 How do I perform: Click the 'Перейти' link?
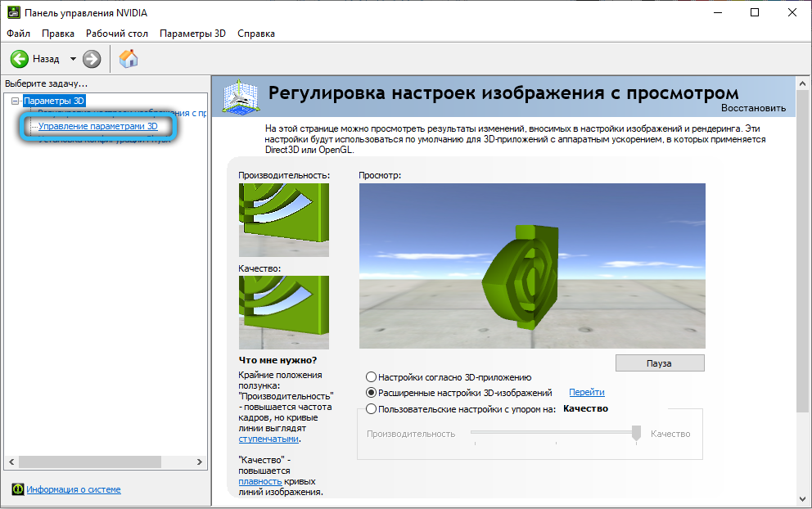point(586,393)
